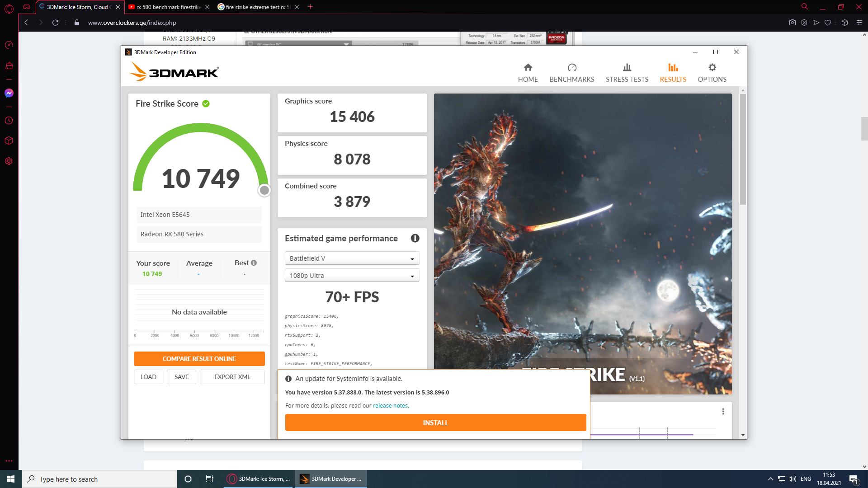Open the release notes link

(x=391, y=405)
